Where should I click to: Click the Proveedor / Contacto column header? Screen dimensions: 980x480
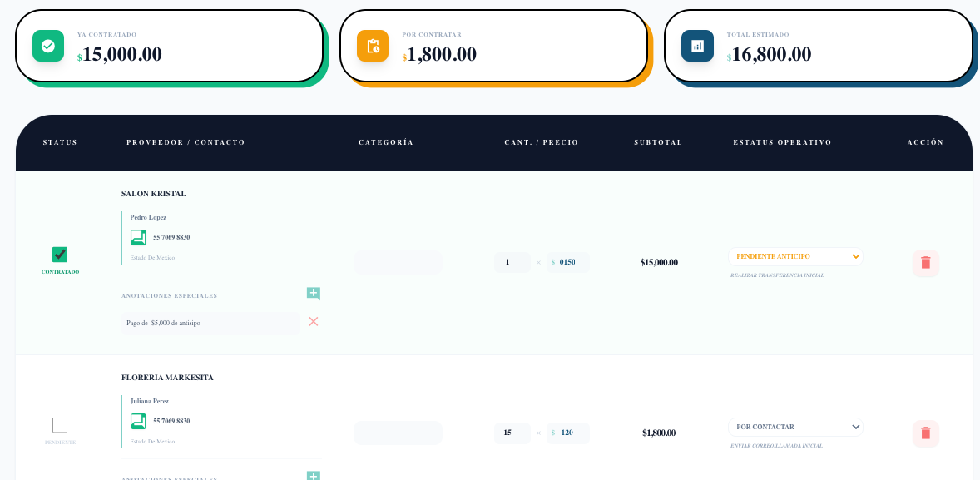click(x=185, y=142)
